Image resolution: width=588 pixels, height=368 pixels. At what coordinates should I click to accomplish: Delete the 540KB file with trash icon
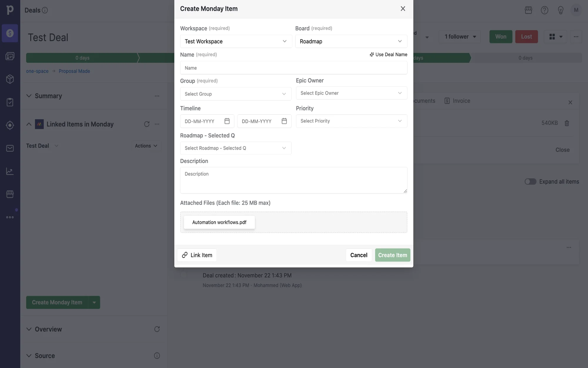tap(567, 123)
